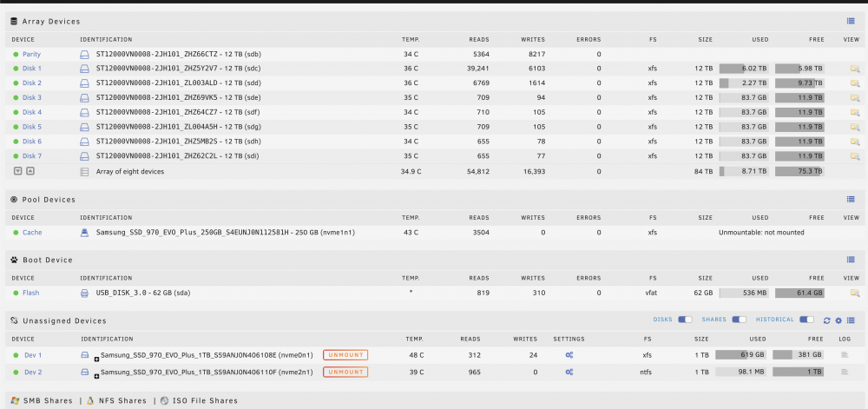This screenshot has width=868, height=409.
Task: Browse Disk 2 contents with view icon
Action: click(x=855, y=83)
